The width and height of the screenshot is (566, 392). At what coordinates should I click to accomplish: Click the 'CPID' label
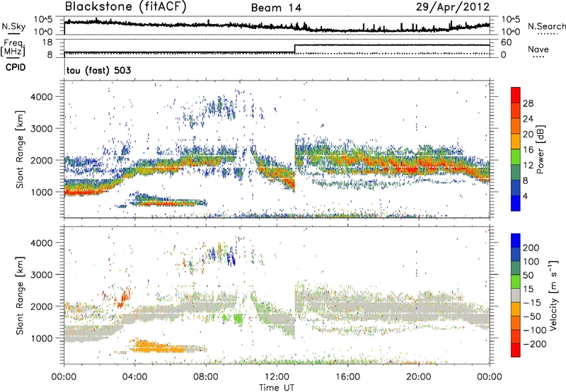pyautogui.click(x=16, y=67)
